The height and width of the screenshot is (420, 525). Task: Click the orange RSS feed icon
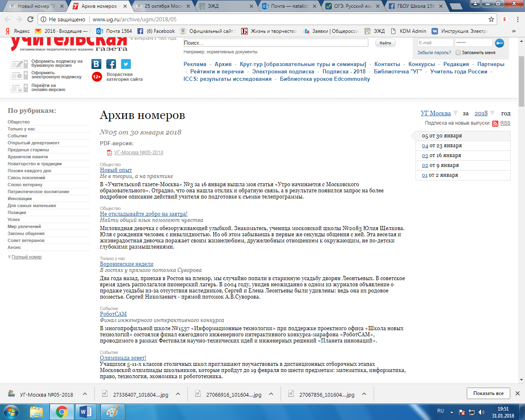pyautogui.click(x=495, y=123)
